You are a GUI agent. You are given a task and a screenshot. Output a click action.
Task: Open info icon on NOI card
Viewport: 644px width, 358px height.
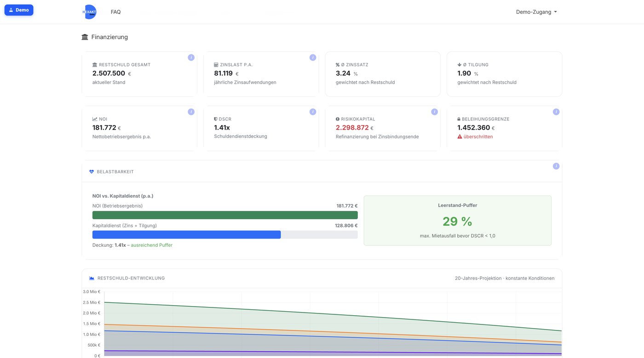(191, 112)
